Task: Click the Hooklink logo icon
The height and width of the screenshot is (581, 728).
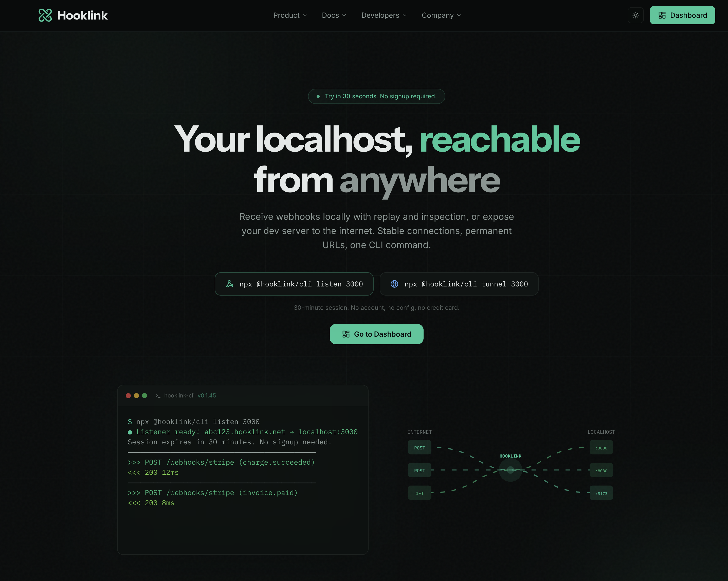Action: click(x=46, y=15)
